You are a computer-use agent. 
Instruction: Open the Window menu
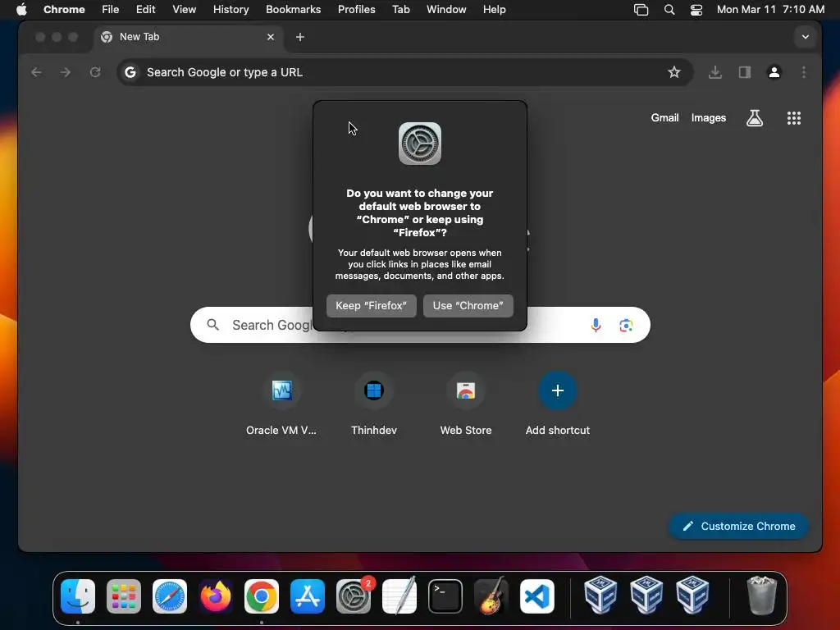446,10
